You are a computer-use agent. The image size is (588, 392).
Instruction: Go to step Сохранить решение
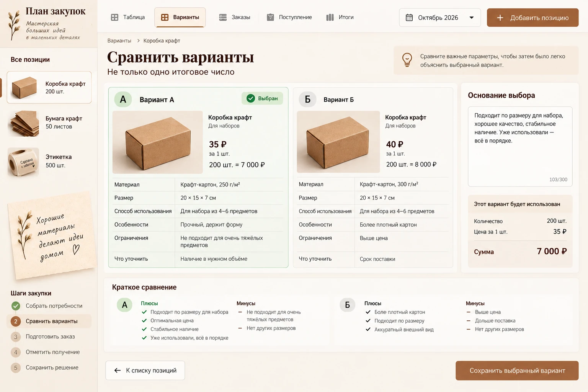point(49,367)
